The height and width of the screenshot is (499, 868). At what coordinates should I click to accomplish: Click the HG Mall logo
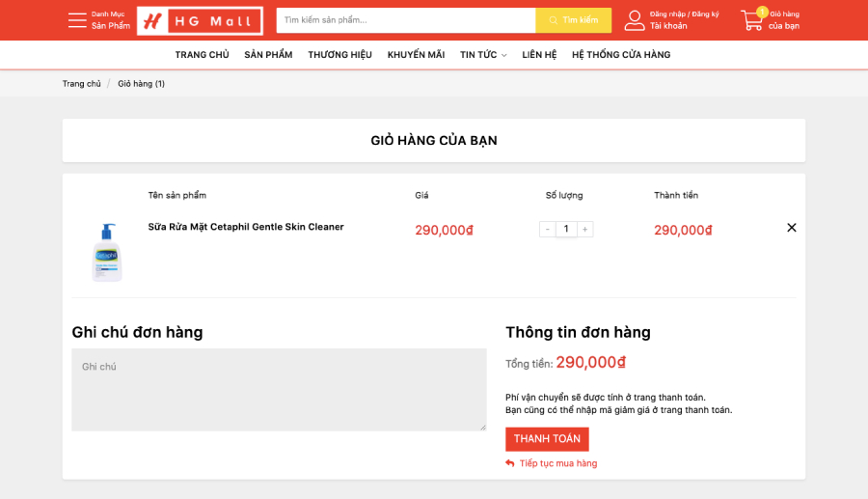pyautogui.click(x=200, y=21)
